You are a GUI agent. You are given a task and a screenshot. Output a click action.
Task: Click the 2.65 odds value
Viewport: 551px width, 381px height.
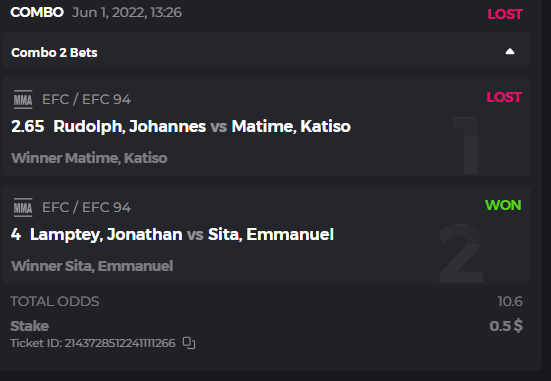pyautogui.click(x=27, y=127)
